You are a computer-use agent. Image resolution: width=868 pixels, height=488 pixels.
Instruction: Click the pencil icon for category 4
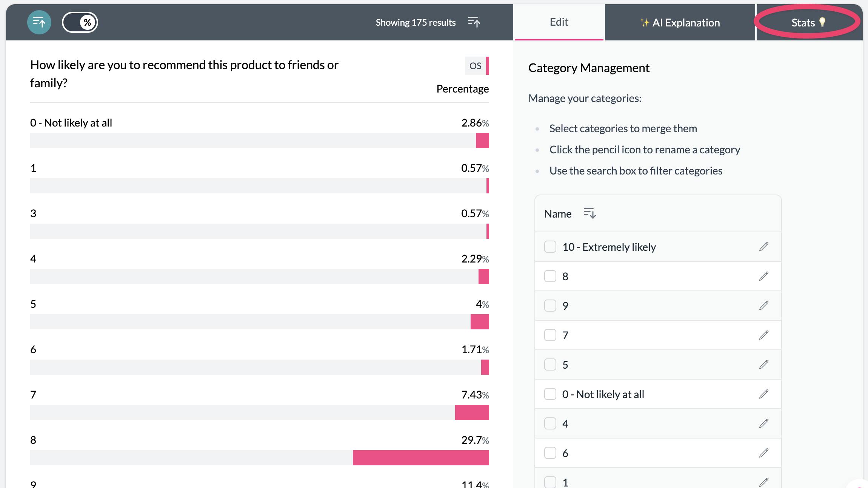(x=764, y=423)
